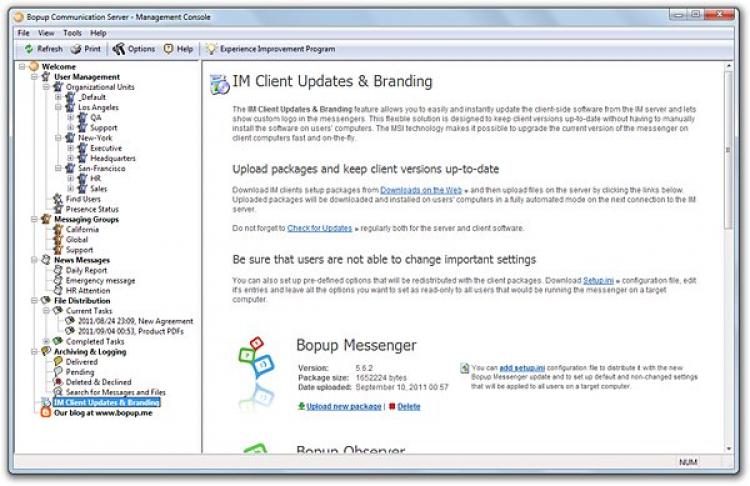
Task: Select the Executive unit under New-York
Action: click(x=106, y=148)
